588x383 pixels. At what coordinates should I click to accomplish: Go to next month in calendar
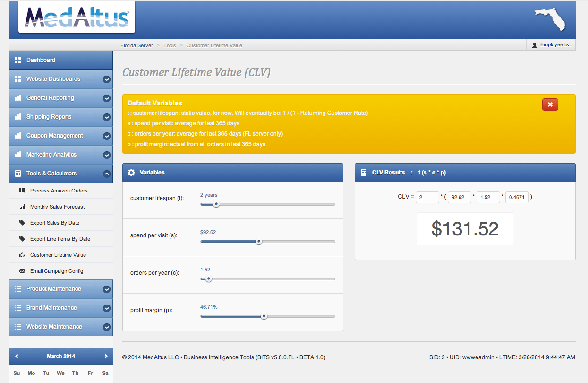[106, 356]
